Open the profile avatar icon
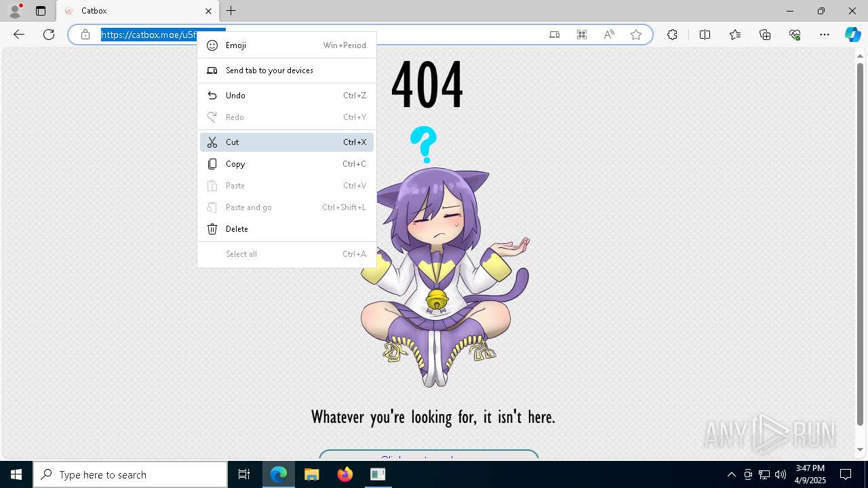Image resolution: width=868 pixels, height=488 pixels. point(15,10)
